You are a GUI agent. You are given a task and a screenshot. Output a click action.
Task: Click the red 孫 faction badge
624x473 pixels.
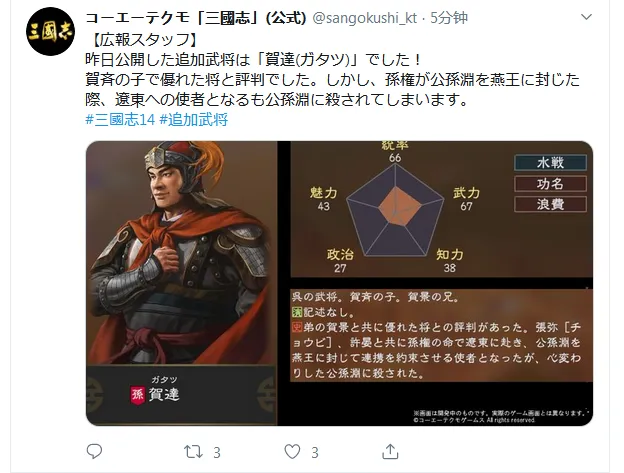(137, 395)
